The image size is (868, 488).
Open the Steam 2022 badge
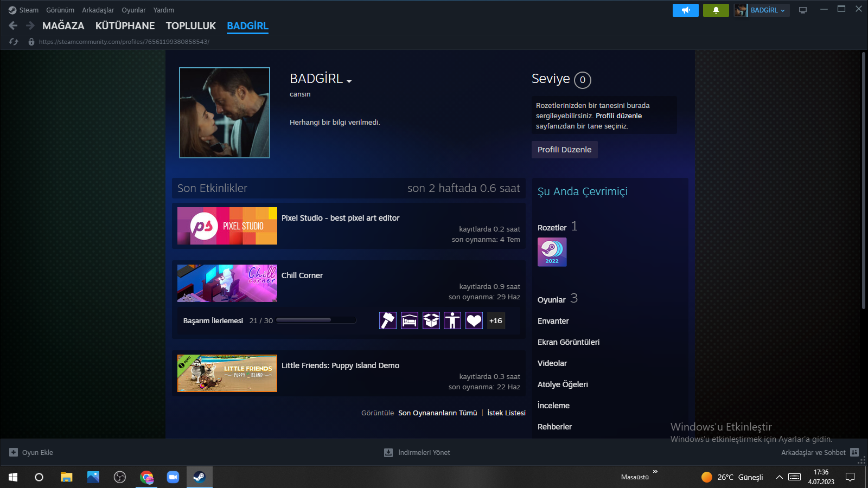click(552, 252)
